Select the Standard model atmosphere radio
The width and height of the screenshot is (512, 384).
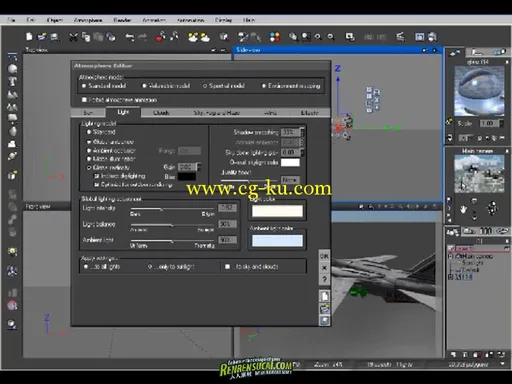tap(84, 86)
